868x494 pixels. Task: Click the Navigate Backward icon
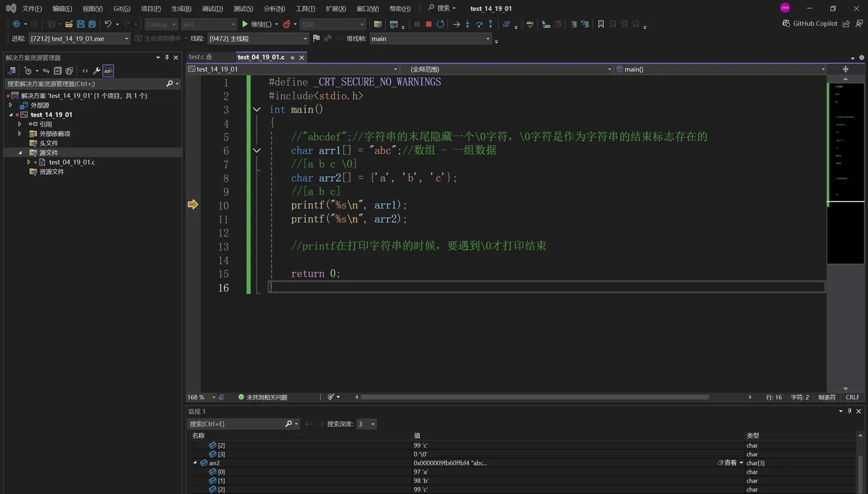[16, 24]
